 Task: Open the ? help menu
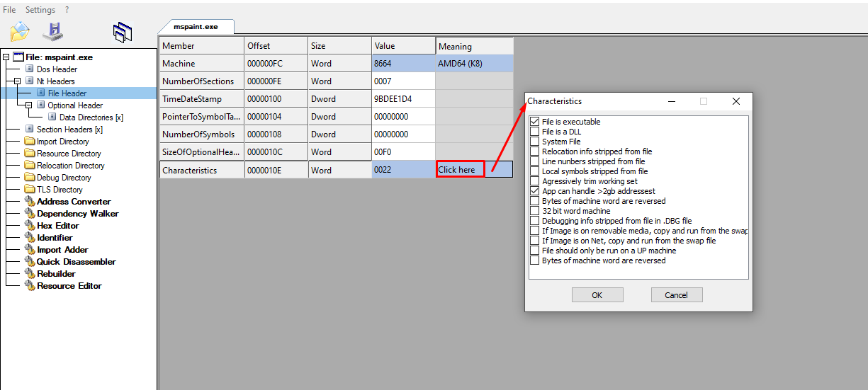67,10
